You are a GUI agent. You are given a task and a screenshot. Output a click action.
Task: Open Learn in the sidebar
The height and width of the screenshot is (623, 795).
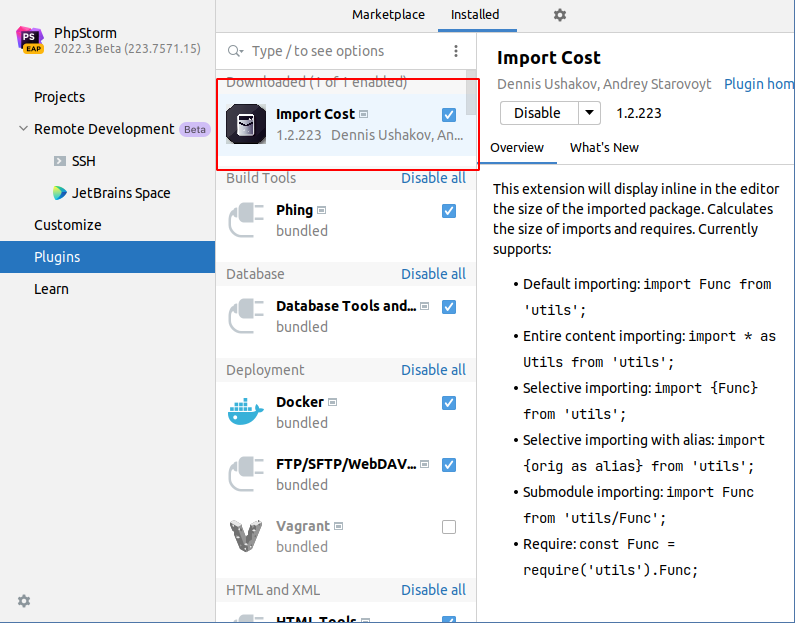tap(51, 289)
